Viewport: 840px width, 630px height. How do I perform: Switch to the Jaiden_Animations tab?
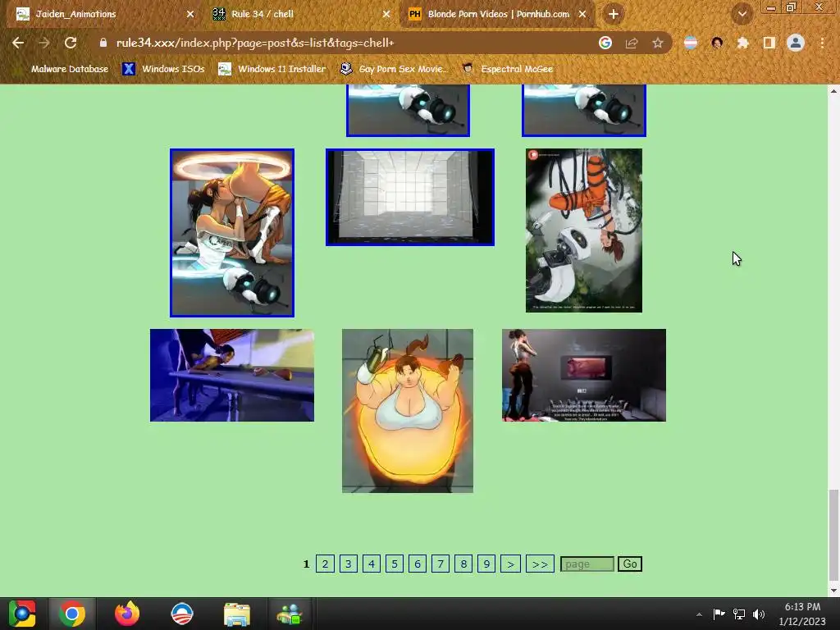point(102,15)
